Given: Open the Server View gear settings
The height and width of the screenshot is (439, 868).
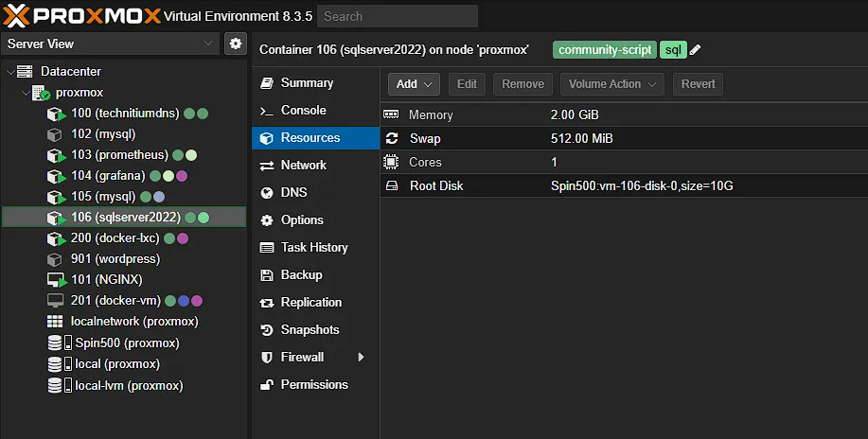Looking at the screenshot, I should pyautogui.click(x=236, y=44).
